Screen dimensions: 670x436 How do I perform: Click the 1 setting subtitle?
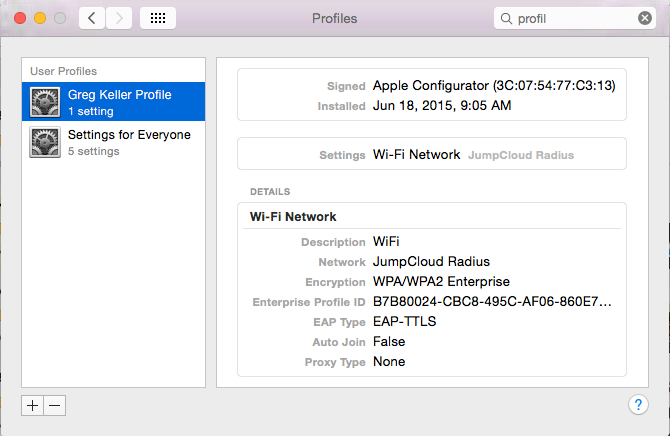91,112
